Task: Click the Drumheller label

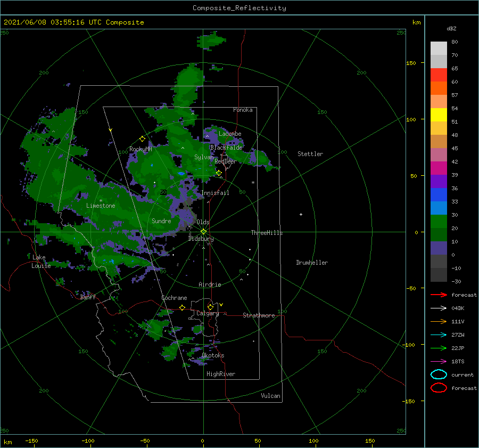Action: click(312, 263)
